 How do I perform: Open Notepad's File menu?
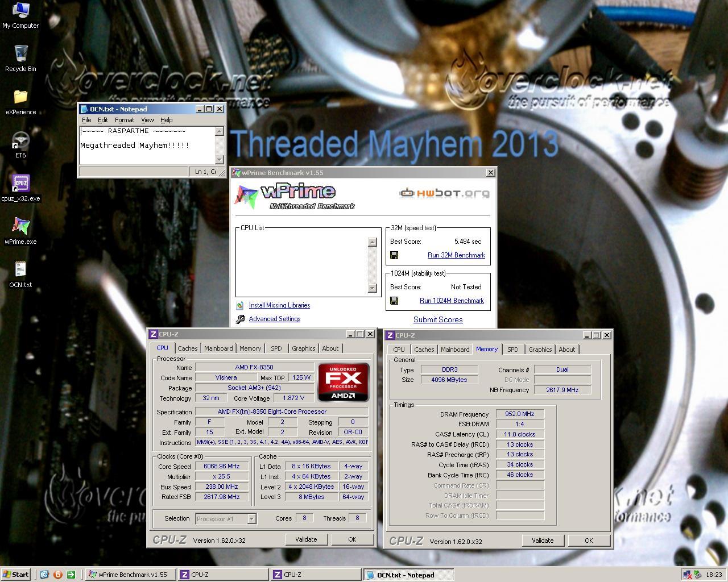[86, 120]
